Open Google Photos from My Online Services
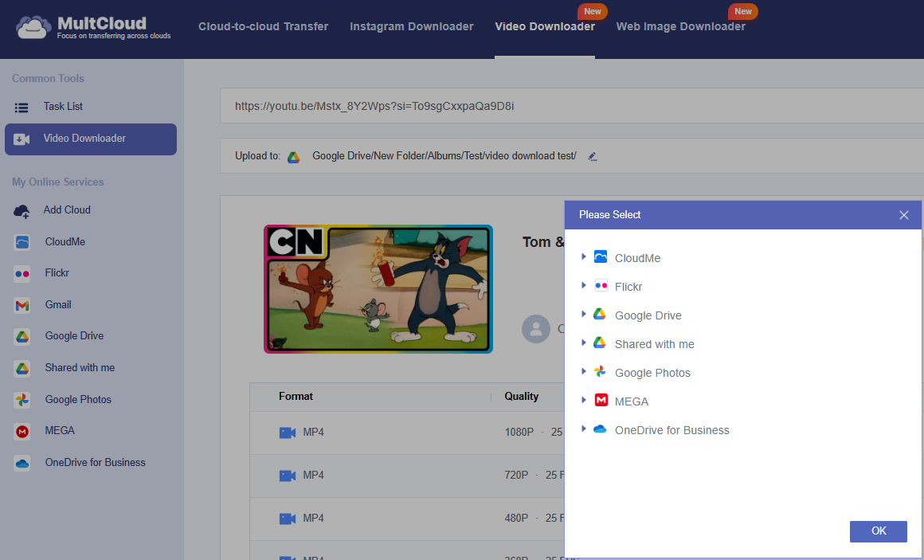 [78, 400]
